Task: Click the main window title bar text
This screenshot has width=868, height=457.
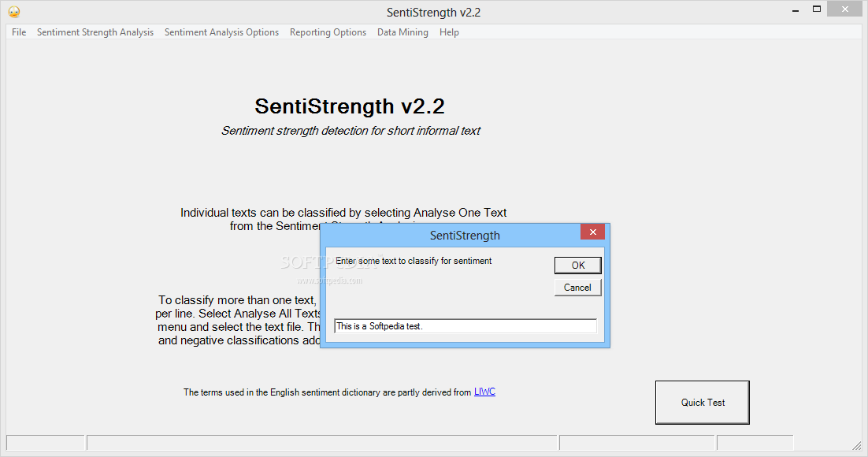Action: pos(433,12)
